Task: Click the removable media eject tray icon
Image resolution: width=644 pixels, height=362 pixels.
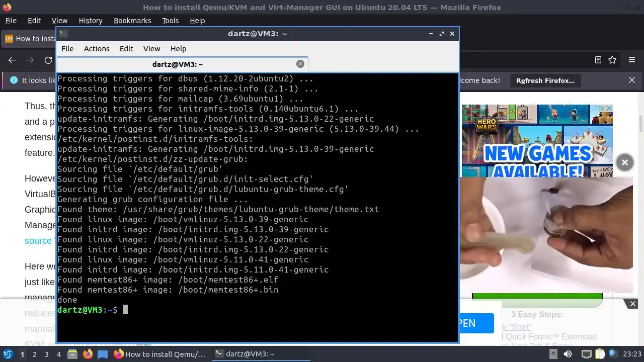Action: [x=553, y=354]
